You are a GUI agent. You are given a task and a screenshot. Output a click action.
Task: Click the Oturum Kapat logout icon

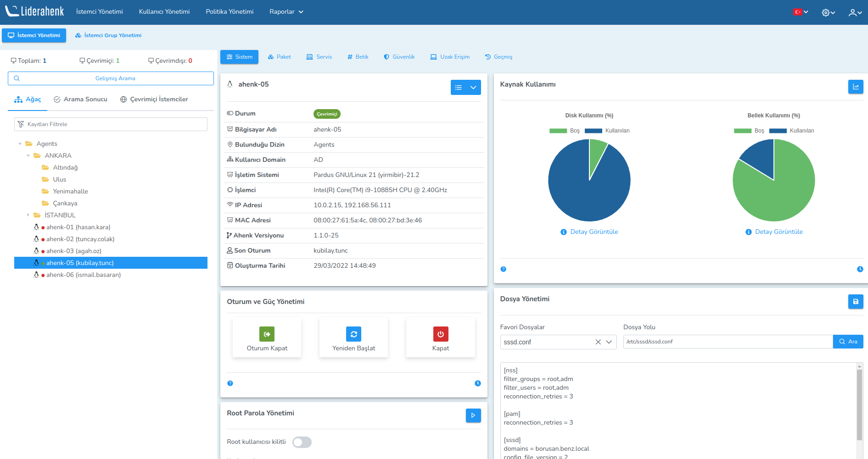(267, 334)
